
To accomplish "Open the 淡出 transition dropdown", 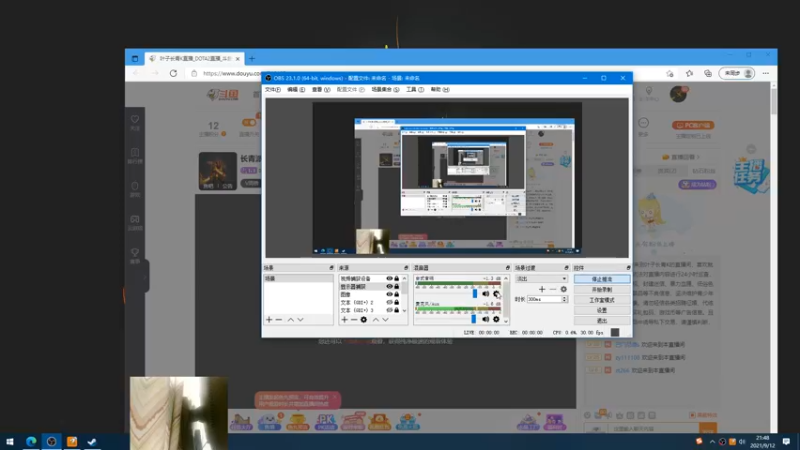I will pos(541,279).
